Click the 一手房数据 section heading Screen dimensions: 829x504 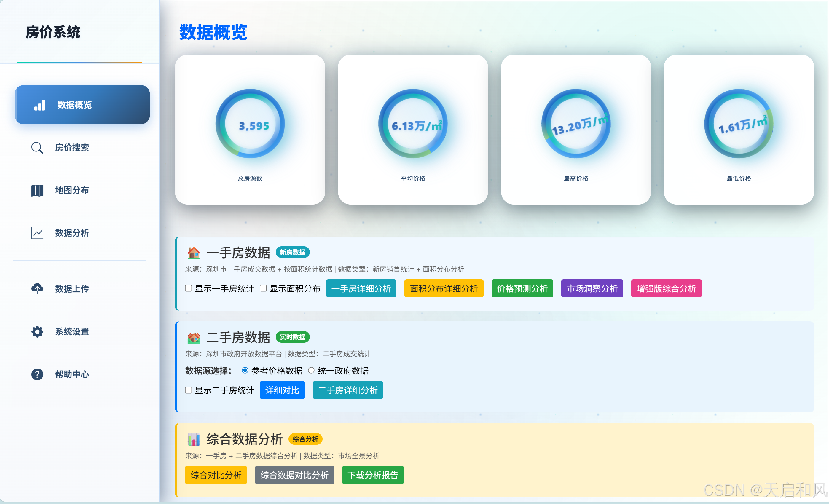(x=238, y=253)
